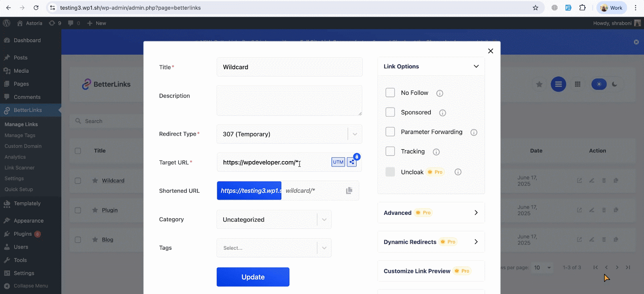Open Chrome three-dot menu
The height and width of the screenshot is (294, 644).
click(x=636, y=8)
